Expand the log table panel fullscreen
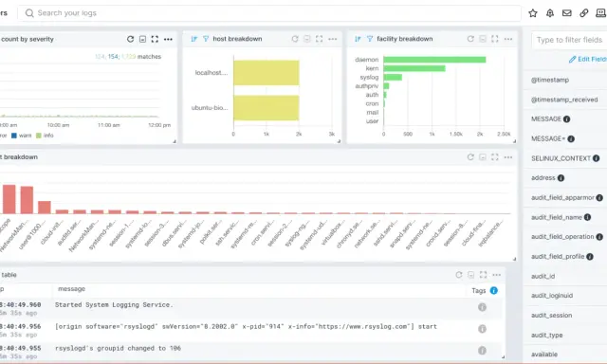 (483, 275)
